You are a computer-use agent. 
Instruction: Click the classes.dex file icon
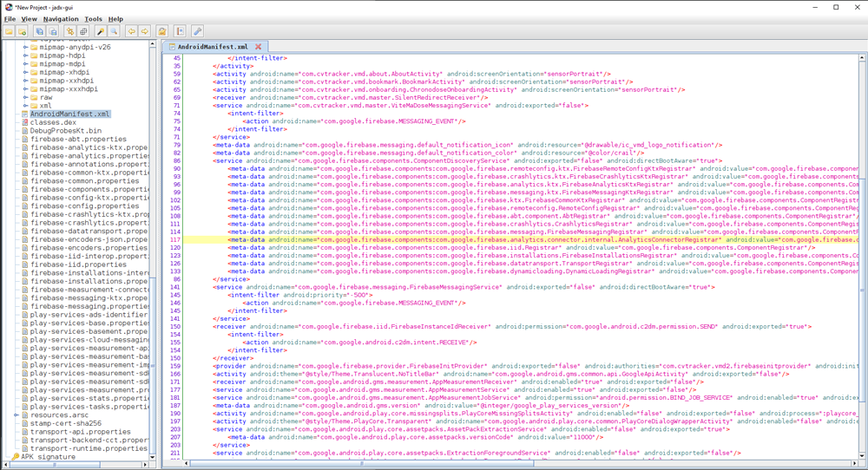pos(25,122)
